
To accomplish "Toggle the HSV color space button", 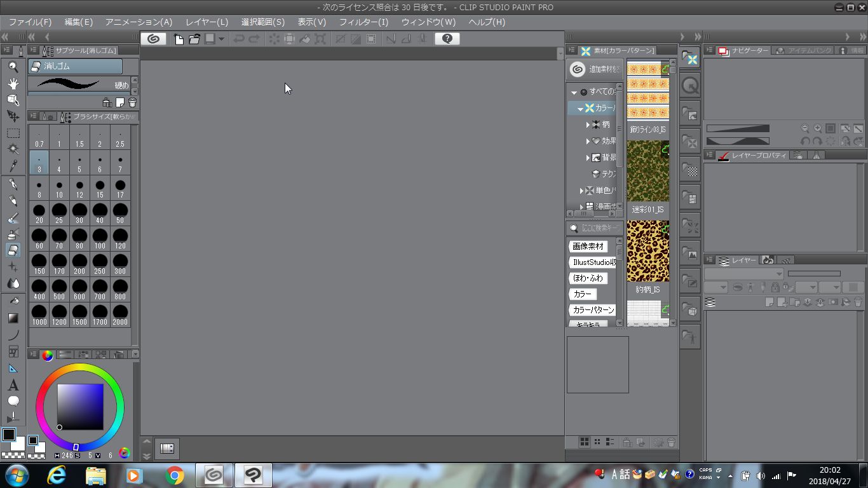I will pyautogui.click(x=124, y=453).
